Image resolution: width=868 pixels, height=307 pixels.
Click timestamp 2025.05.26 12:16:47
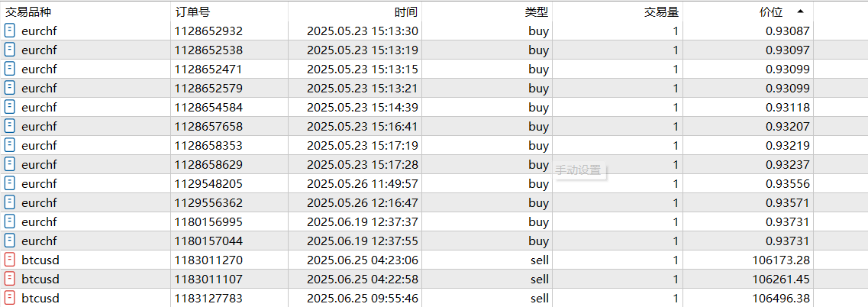(x=362, y=203)
